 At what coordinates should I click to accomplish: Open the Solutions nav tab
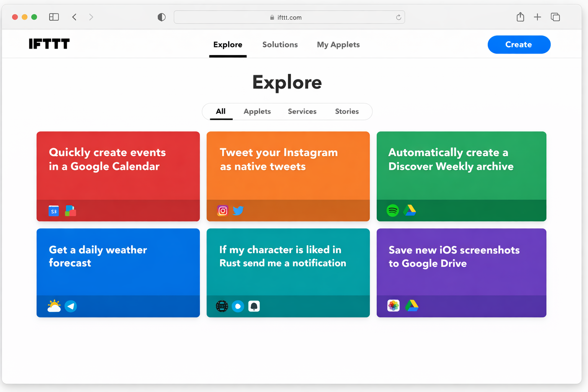(x=280, y=45)
